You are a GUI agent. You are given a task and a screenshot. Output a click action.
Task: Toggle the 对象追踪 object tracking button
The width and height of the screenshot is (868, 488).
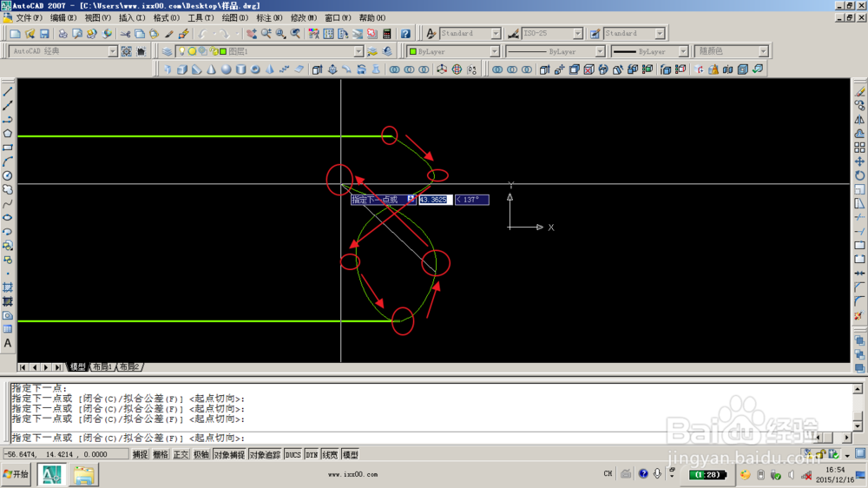[x=265, y=455]
